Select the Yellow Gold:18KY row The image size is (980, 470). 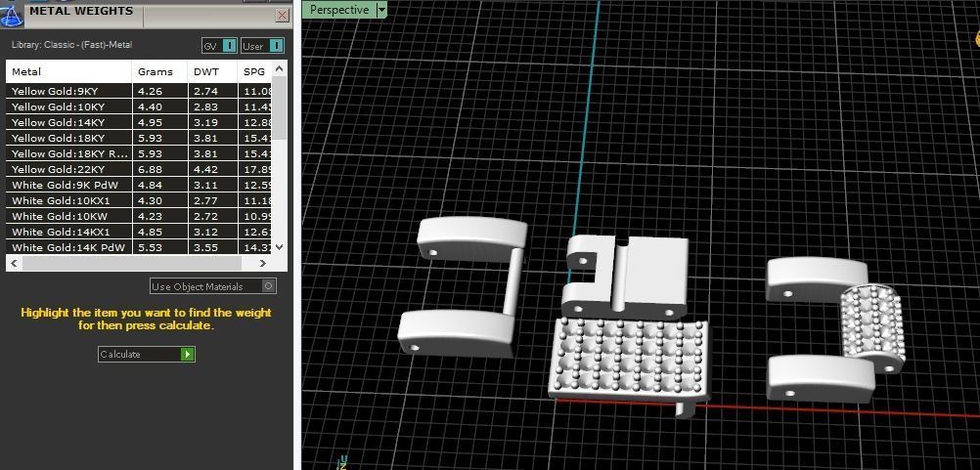(139, 138)
